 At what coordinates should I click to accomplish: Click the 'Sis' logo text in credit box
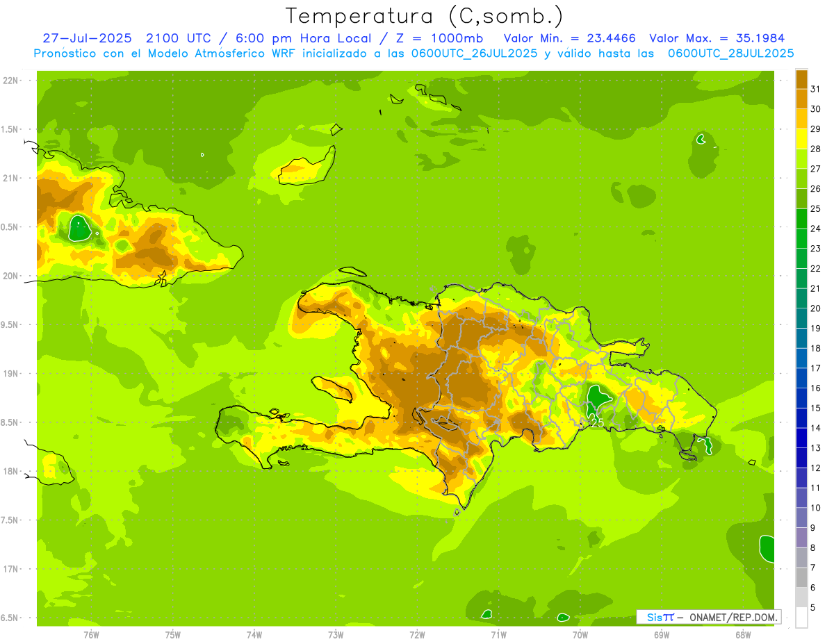(x=654, y=617)
